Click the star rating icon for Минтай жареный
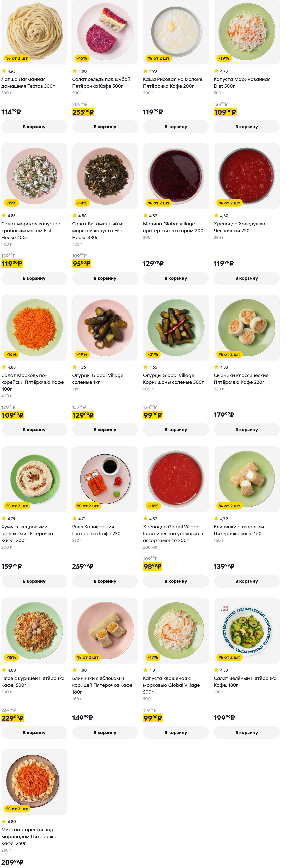287x868 pixels. pyautogui.click(x=4, y=822)
